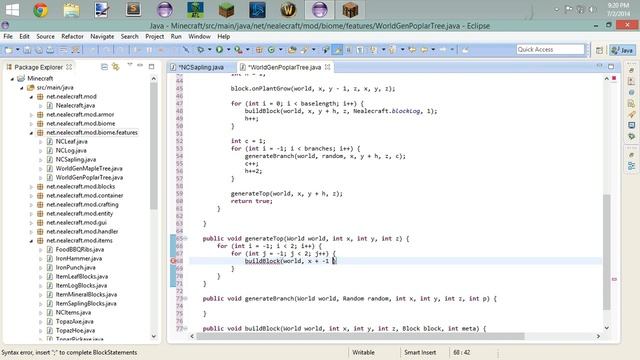Click the Last Edit Location arrow icon
Viewport: 640px width, 360px height.
click(x=412, y=50)
